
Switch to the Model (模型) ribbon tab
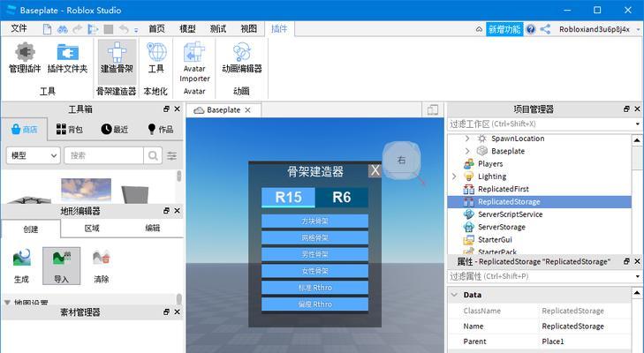click(x=187, y=29)
